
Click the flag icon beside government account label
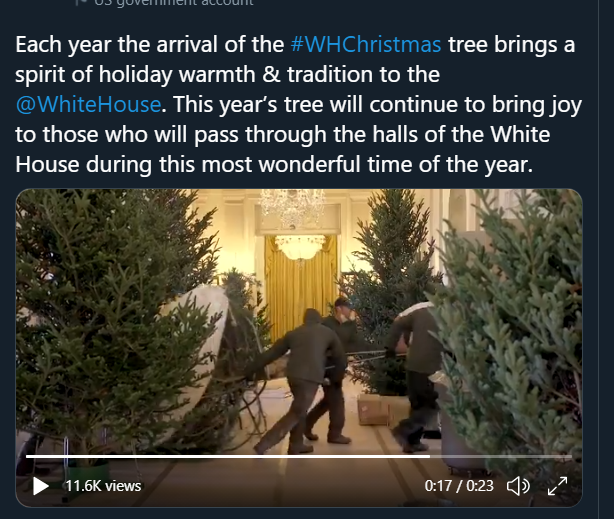point(81,2)
